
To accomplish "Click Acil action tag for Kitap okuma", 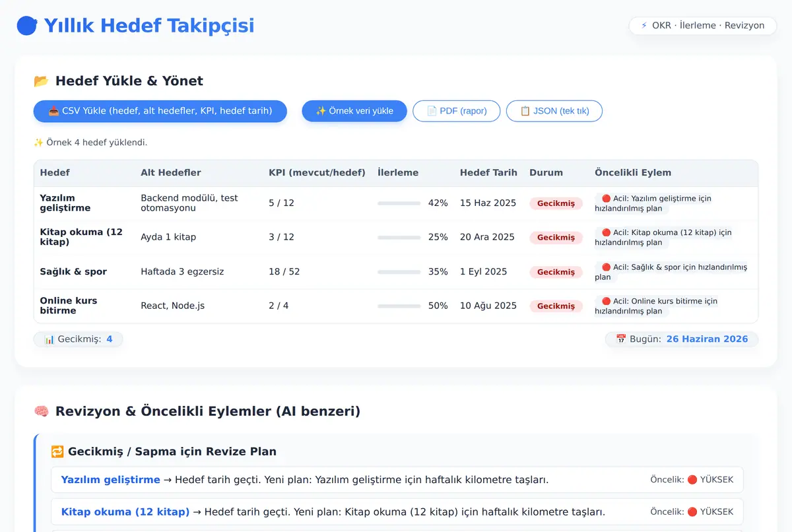I will pos(663,238).
